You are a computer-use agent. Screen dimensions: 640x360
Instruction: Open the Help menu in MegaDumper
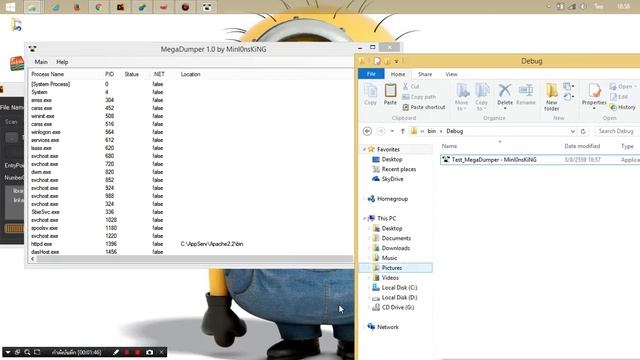point(62,62)
